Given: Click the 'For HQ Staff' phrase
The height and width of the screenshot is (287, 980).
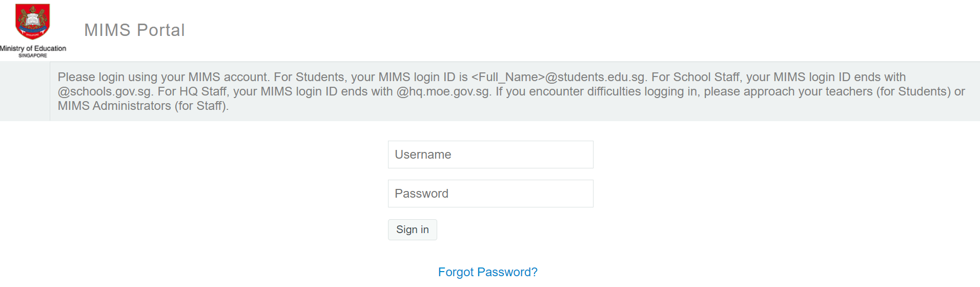Looking at the screenshot, I should click(193, 91).
